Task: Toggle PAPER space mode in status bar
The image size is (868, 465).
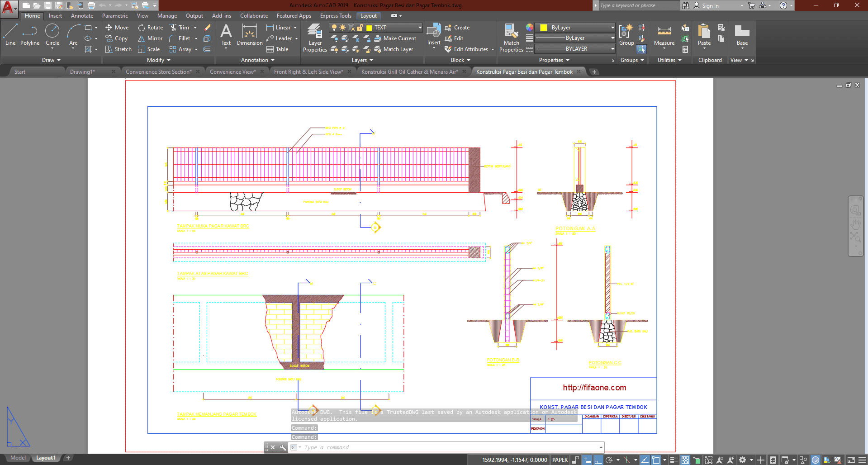Action: (x=560, y=460)
